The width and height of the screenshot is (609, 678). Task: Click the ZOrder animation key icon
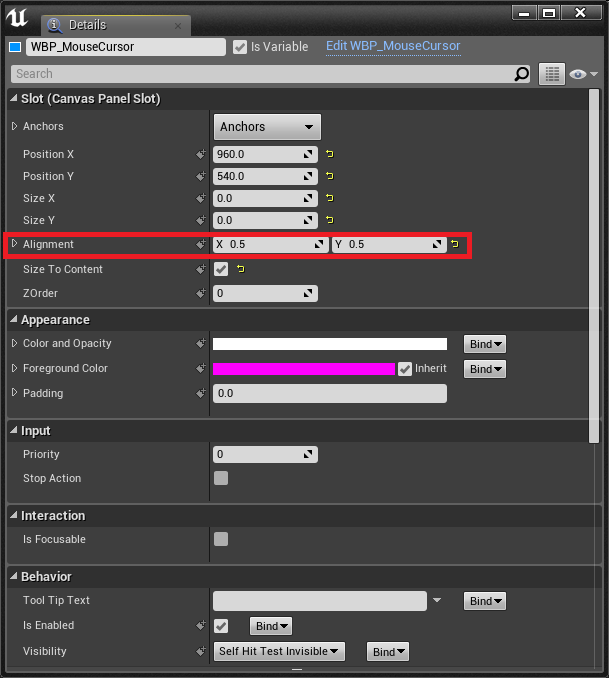pos(201,294)
